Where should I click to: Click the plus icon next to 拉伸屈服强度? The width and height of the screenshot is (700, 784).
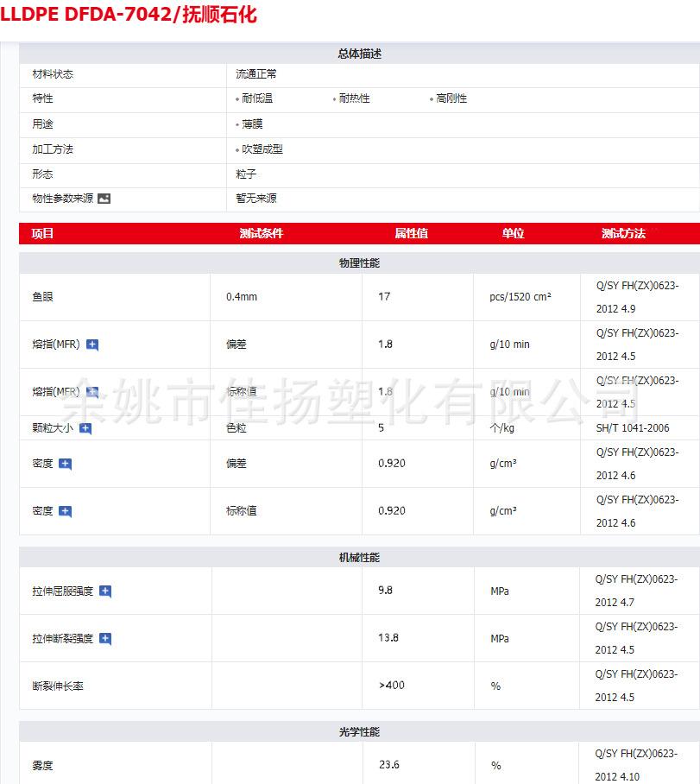pos(105,591)
